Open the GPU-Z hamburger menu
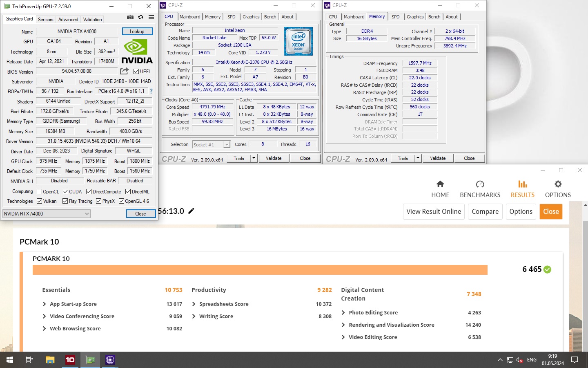 pos(151,17)
